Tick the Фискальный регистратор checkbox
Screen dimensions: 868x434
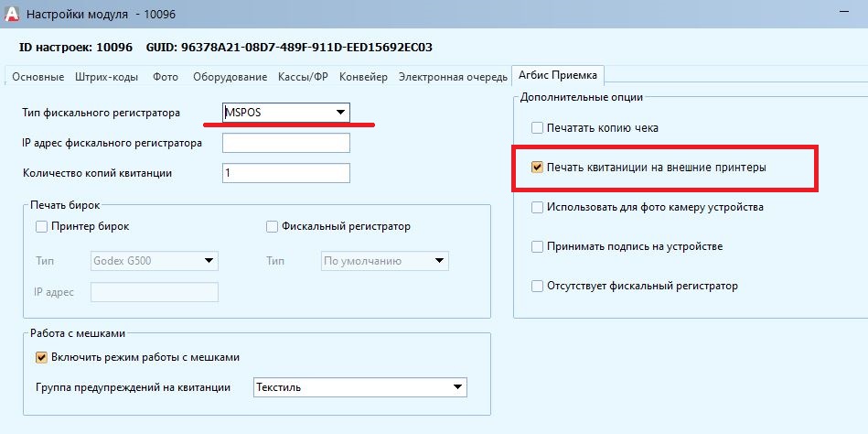(x=272, y=226)
